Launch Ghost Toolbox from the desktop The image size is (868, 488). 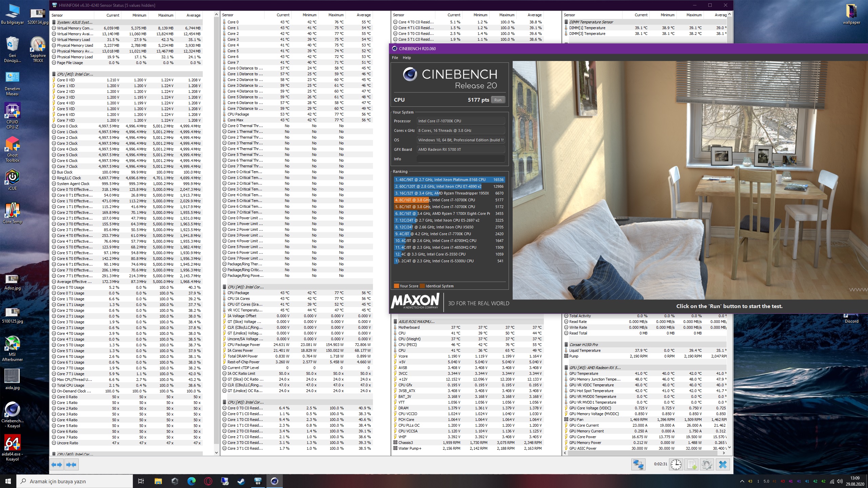point(12,149)
